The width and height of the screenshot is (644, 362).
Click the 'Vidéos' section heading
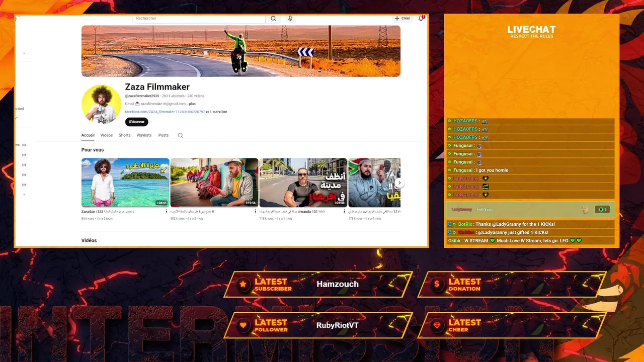(x=89, y=240)
